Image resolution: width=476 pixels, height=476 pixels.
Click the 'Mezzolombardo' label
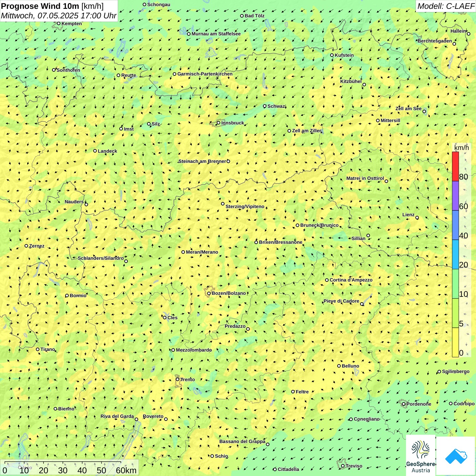tap(194, 350)
